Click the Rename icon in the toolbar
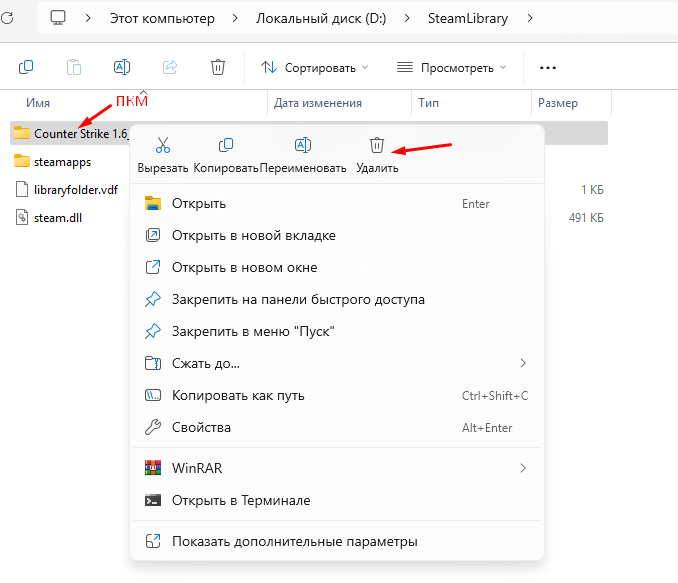Screen dimensions: 678x583 click(122, 67)
